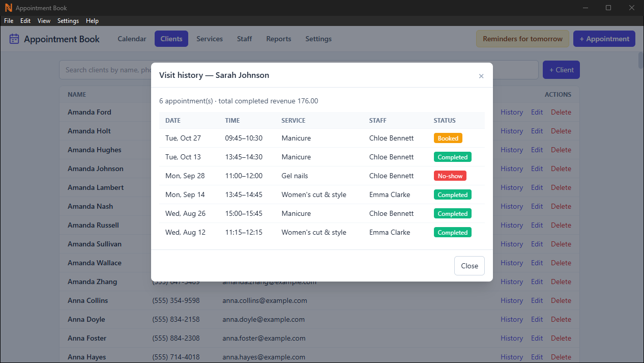Click the No-show status badge

pos(450,176)
